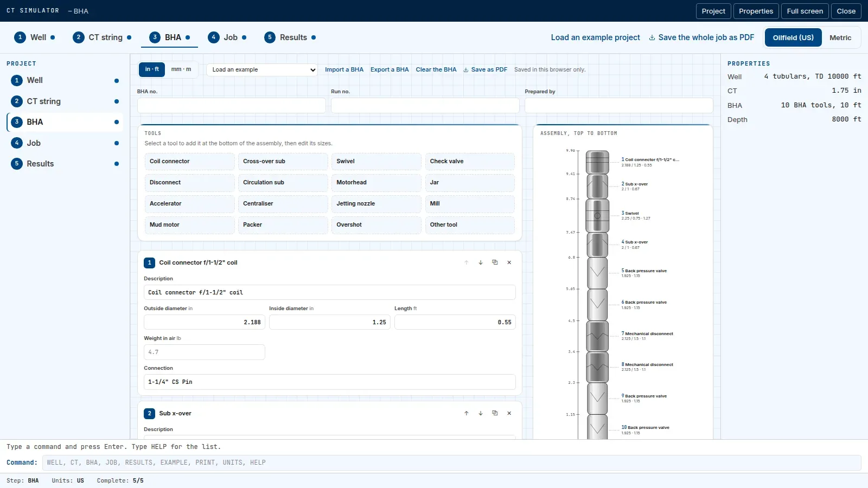Click the coil connector graphic in assembly
This screenshot has height=488, width=868.
(x=597, y=162)
